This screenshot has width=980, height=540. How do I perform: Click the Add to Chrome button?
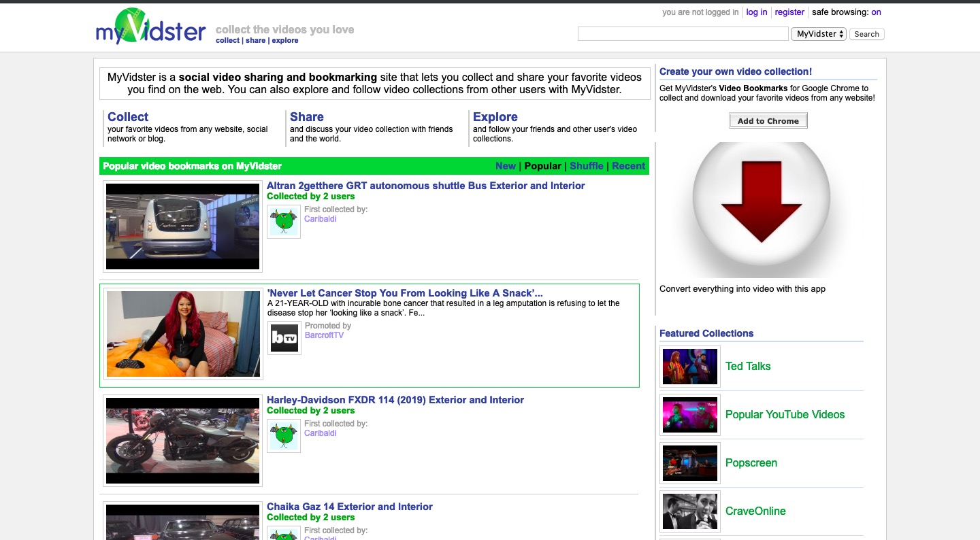[768, 121]
